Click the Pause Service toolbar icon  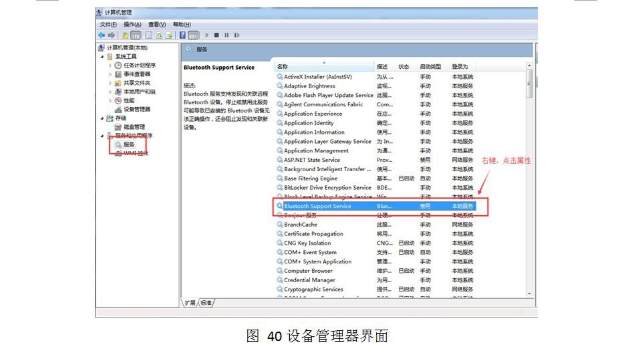pos(226,35)
